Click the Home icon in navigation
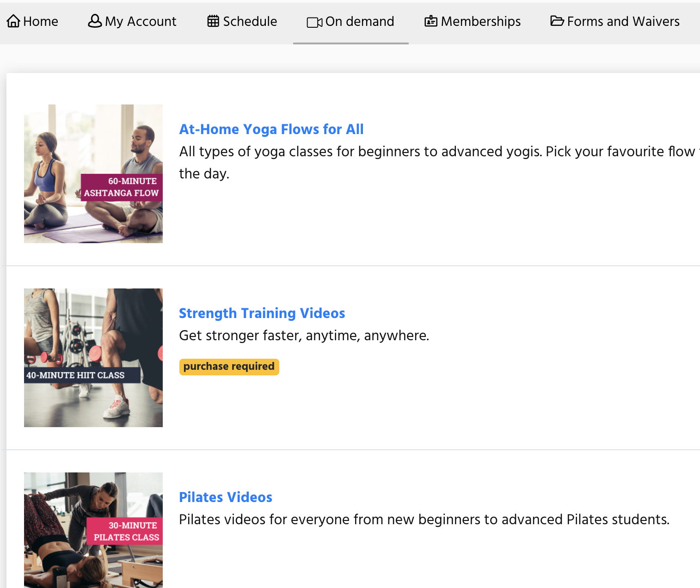The width and height of the screenshot is (700, 588). click(x=14, y=21)
